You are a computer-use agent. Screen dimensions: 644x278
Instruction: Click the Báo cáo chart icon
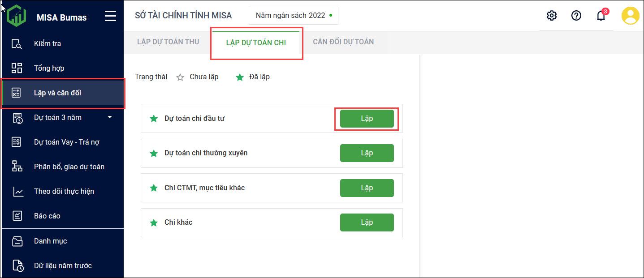17,216
